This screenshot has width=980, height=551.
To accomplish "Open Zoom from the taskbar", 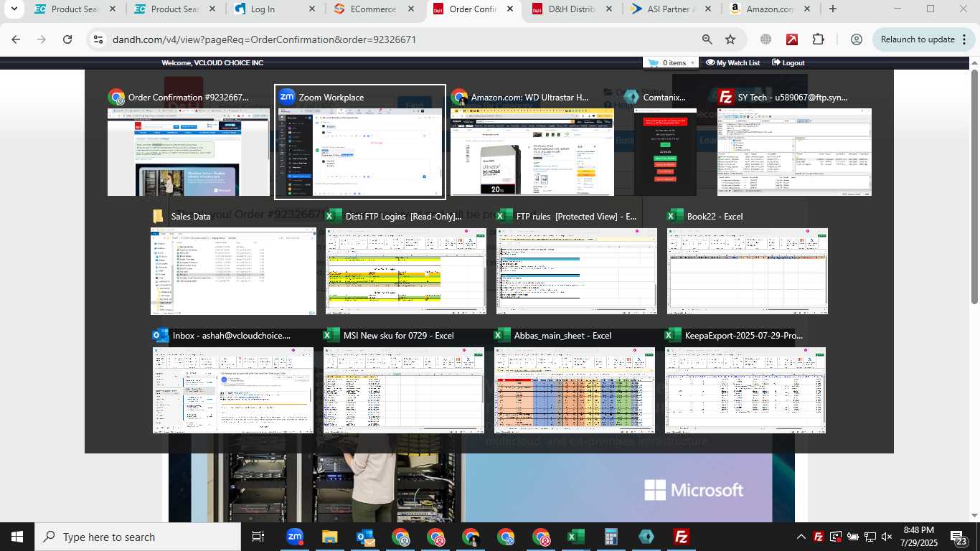I will tap(295, 537).
